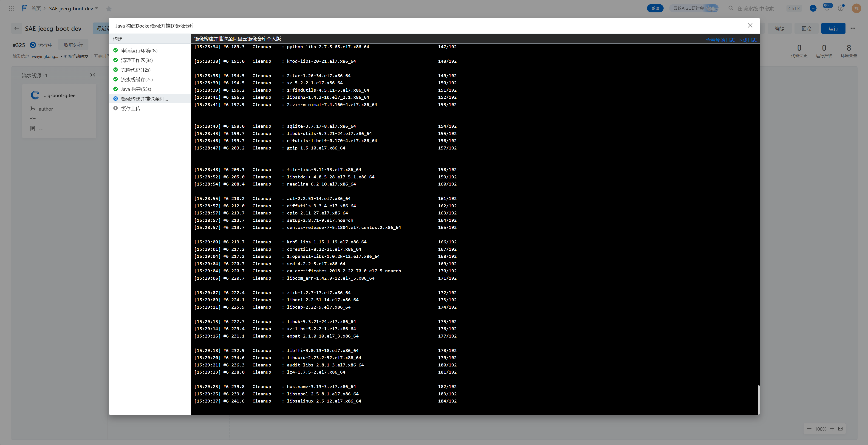Open the more options ellipsis menu

pos(853,28)
